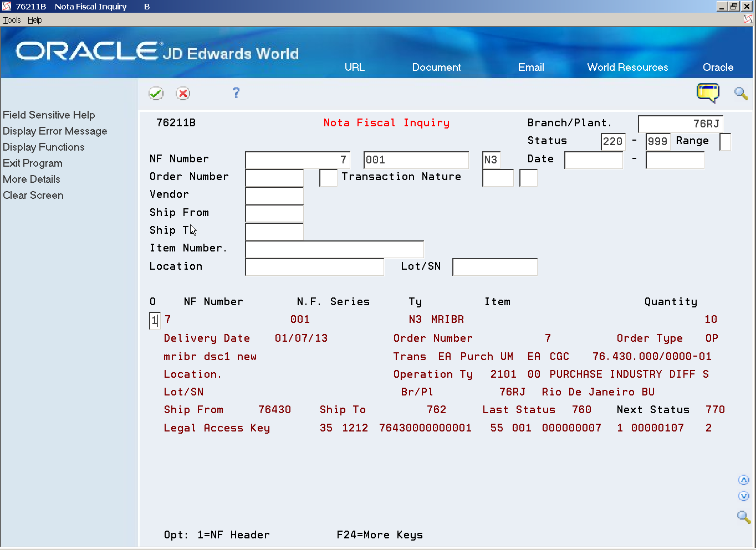Click the scroll down arrow icon
The image size is (756, 550).
tap(744, 496)
